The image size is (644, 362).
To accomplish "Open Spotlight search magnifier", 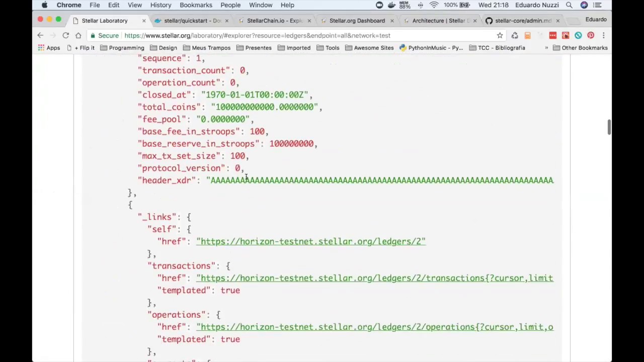I will pyautogui.click(x=569, y=5).
